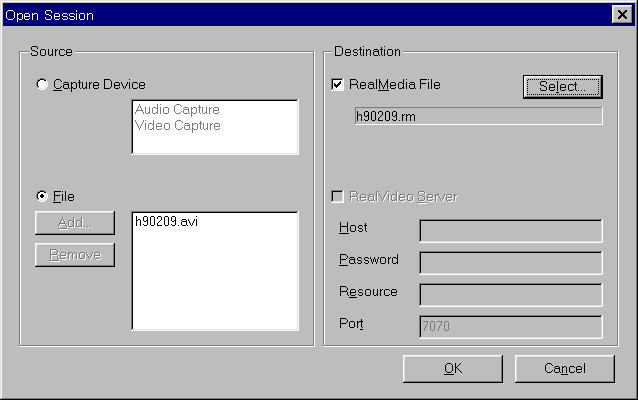
Task: Uncheck the RealMedia File checkbox
Action: pyautogui.click(x=337, y=85)
